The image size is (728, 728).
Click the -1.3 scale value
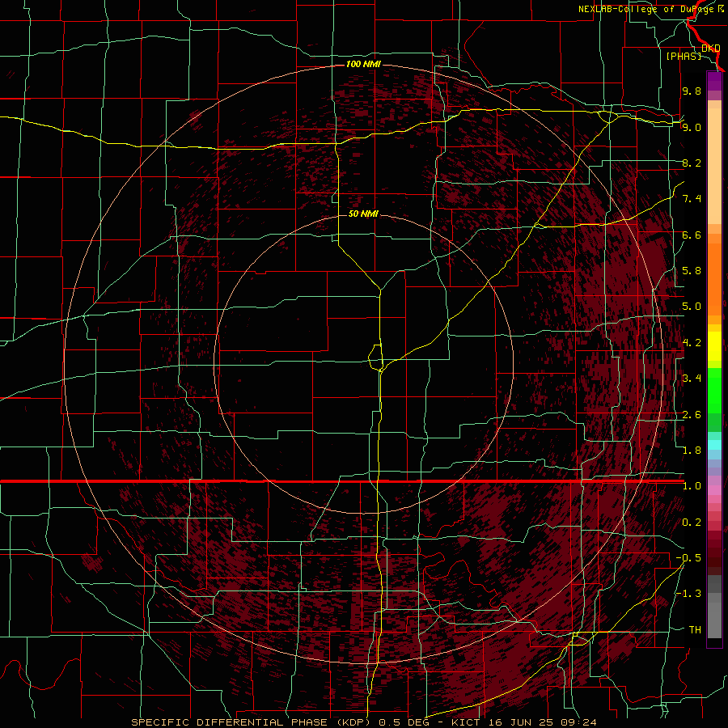pyautogui.click(x=688, y=594)
